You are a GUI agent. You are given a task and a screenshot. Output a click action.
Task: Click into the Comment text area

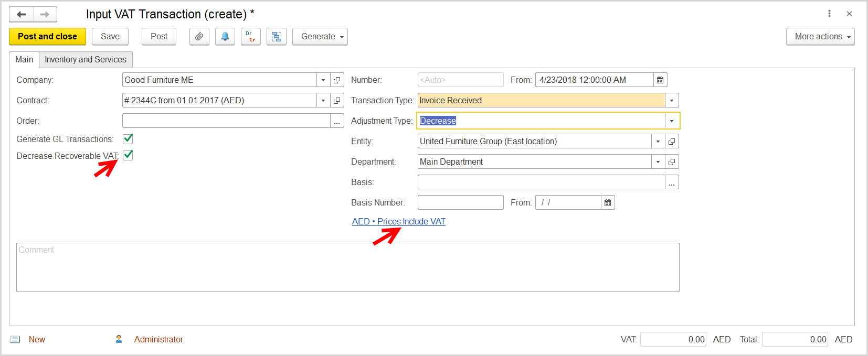pyautogui.click(x=348, y=267)
